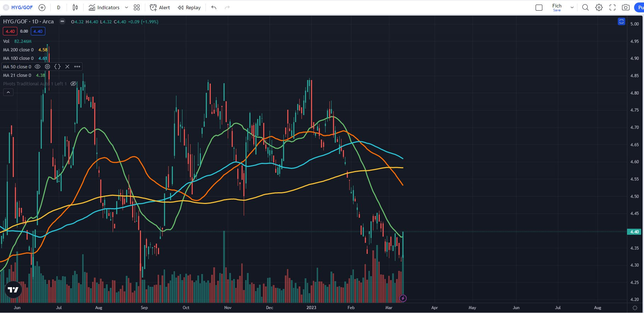This screenshot has height=313, width=644.
Task: Open chart settings gear in toolbar
Action: tap(599, 7)
